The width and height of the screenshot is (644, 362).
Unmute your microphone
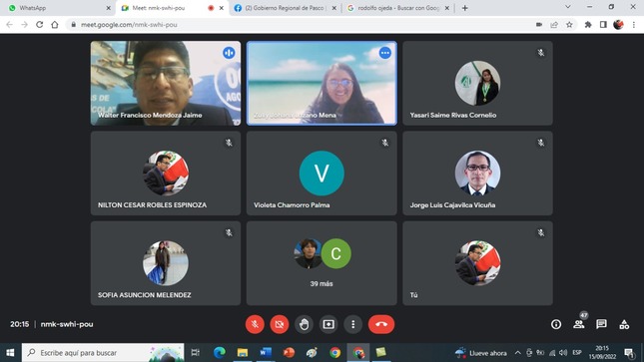tap(255, 324)
